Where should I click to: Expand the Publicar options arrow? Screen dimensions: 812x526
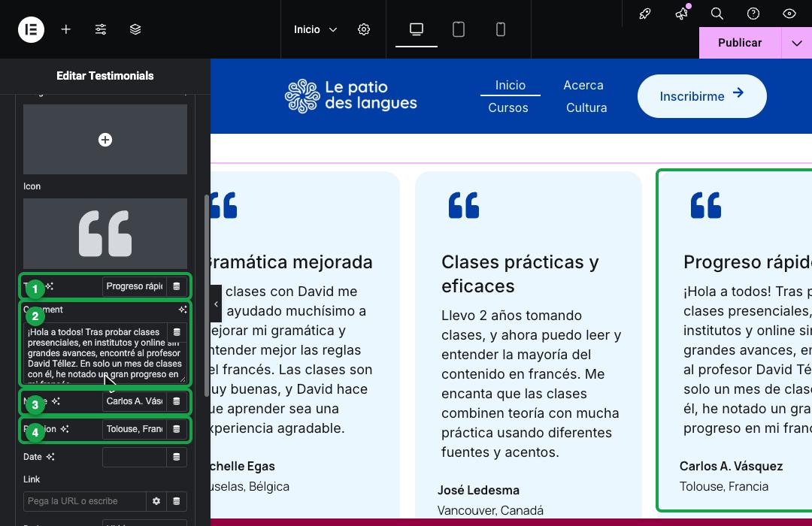[x=796, y=43]
